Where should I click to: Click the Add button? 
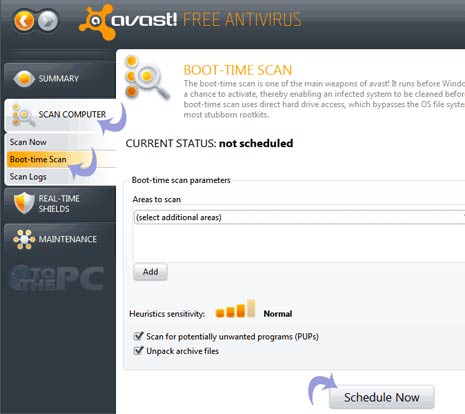pyautogui.click(x=150, y=272)
